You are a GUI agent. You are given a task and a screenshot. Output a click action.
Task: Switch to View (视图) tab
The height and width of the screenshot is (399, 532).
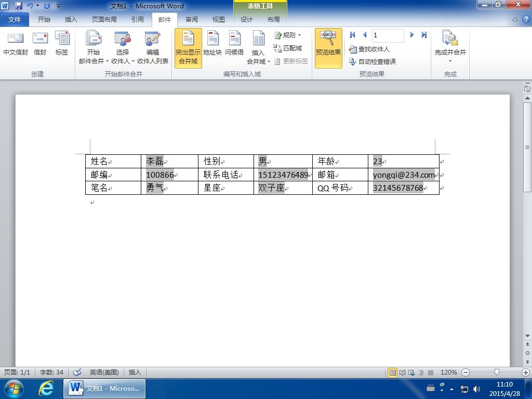click(x=219, y=20)
